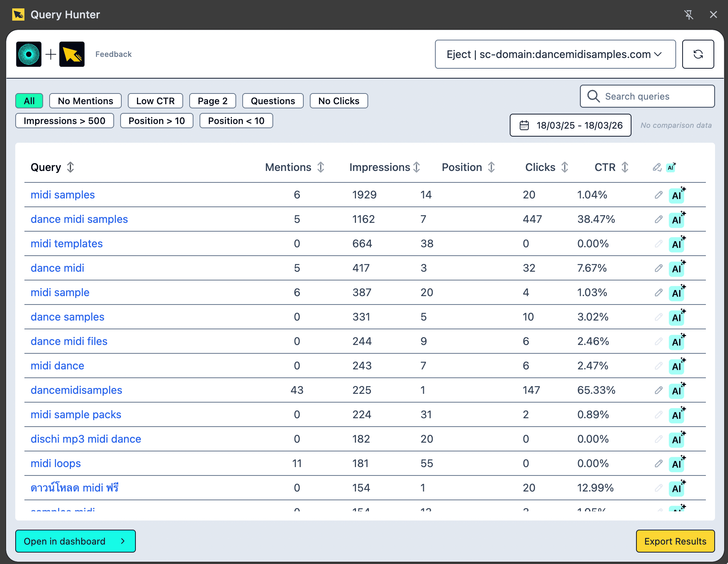The height and width of the screenshot is (564, 728).
Task: Unpin the Query Hunter window
Action: tap(689, 15)
